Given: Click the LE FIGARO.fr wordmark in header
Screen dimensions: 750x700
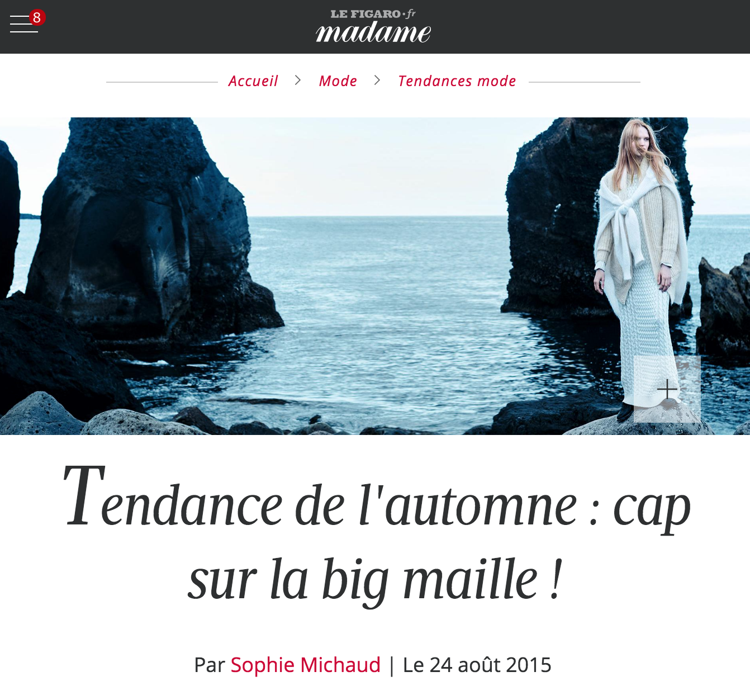Looking at the screenshot, I should pos(373,14).
